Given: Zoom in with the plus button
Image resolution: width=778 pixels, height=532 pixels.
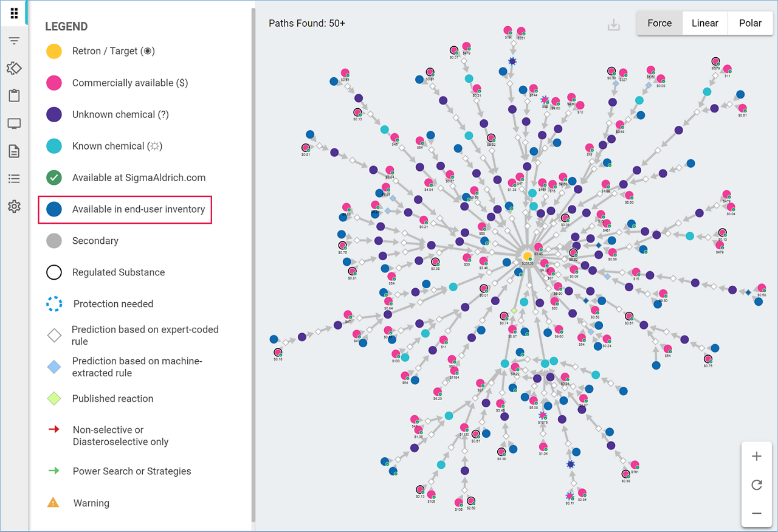Looking at the screenshot, I should point(757,456).
